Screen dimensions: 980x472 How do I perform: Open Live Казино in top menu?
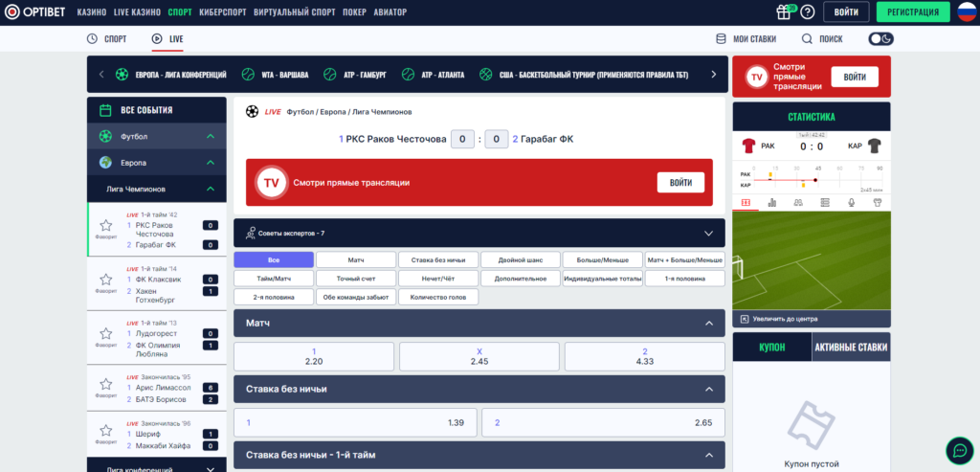tap(137, 11)
